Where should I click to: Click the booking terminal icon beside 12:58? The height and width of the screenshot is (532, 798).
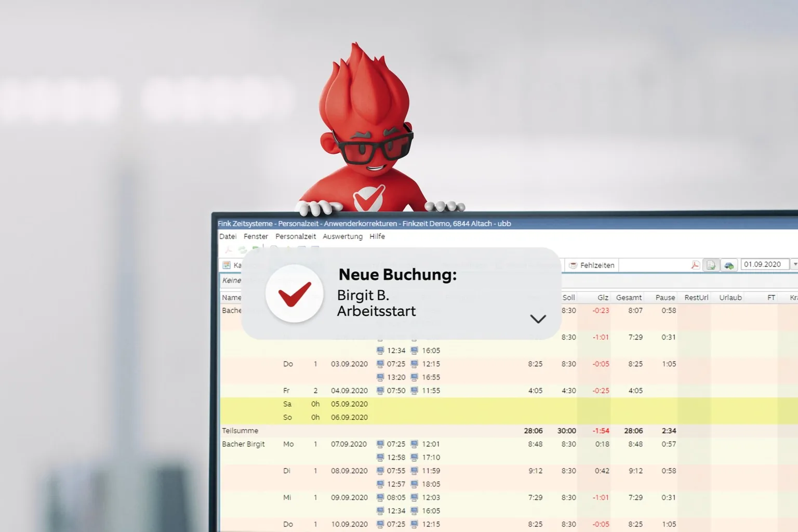[x=380, y=458]
